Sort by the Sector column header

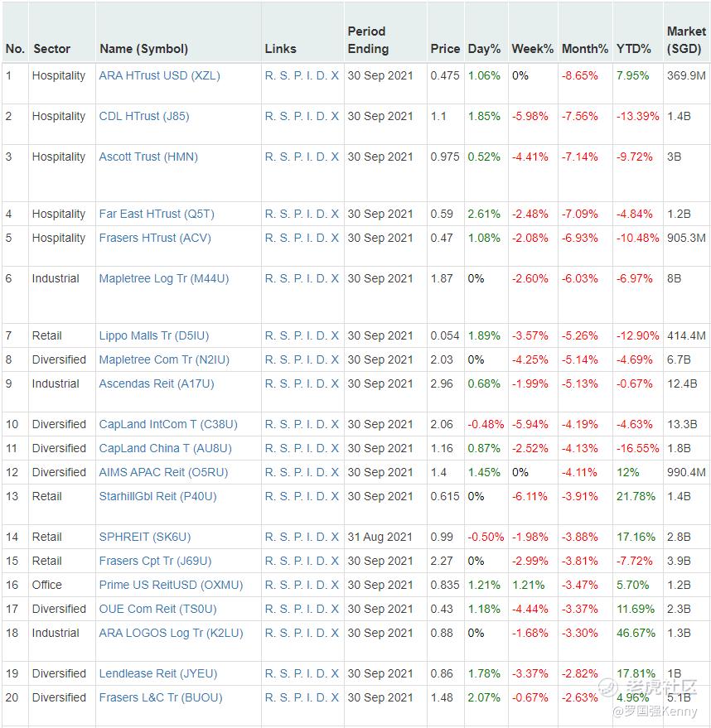[x=51, y=49]
